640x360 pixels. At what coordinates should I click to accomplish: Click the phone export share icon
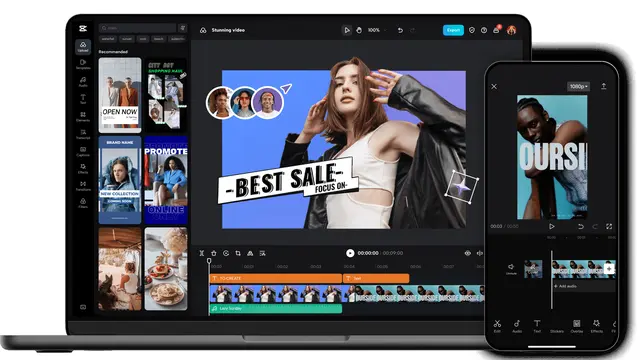pyautogui.click(x=604, y=86)
